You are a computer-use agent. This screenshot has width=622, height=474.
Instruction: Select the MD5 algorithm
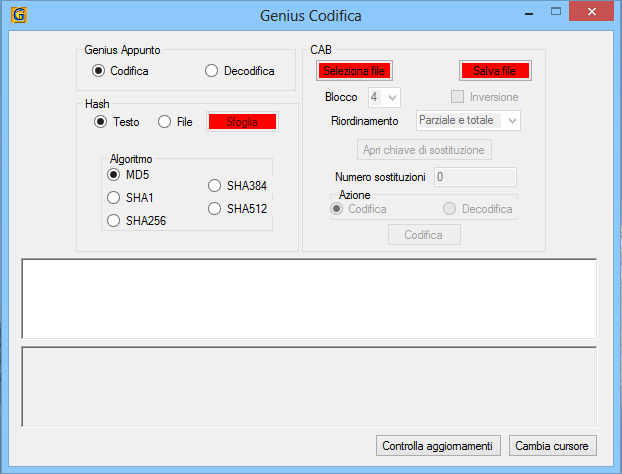(x=114, y=175)
